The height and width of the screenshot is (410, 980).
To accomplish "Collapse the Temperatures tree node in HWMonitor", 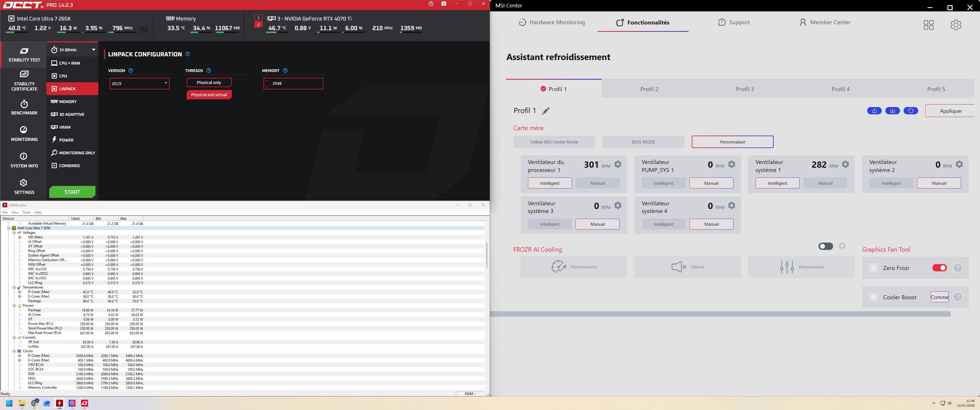I will pyautogui.click(x=14, y=288).
